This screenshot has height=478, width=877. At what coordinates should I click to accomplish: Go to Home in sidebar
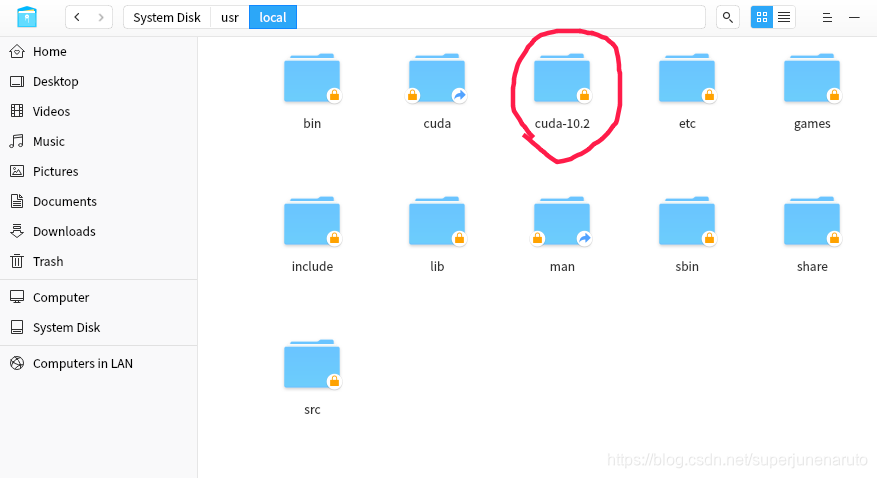(98, 51)
